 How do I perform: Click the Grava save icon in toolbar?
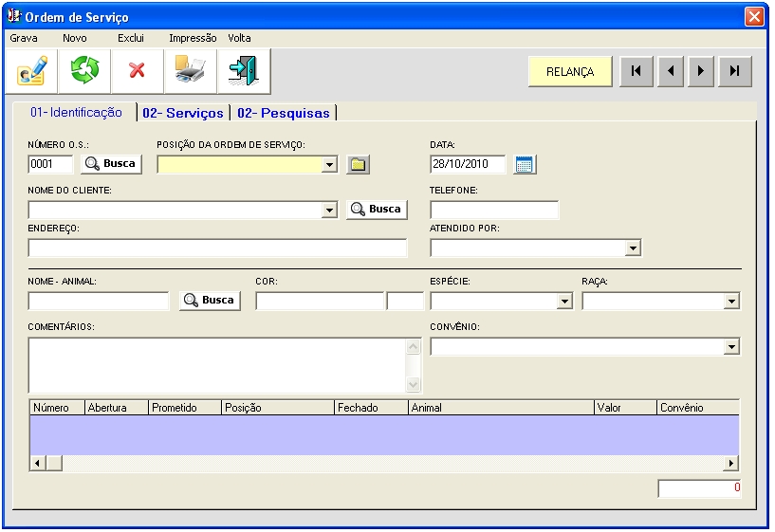pos(31,71)
